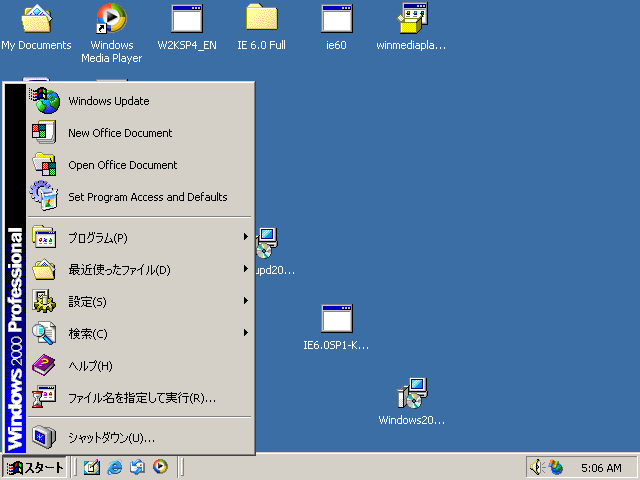Expand the プログラム(P) submenu arrow
The height and width of the screenshot is (480, 640).
point(246,237)
